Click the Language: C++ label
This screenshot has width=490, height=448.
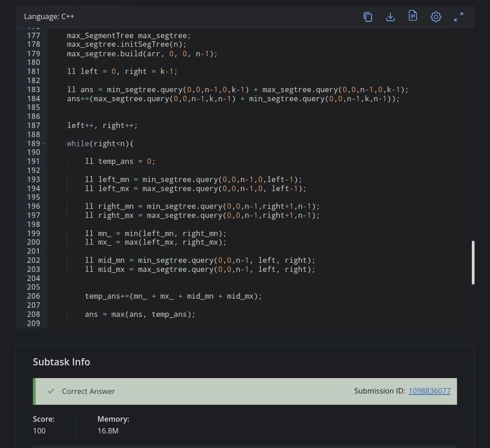pyautogui.click(x=49, y=16)
